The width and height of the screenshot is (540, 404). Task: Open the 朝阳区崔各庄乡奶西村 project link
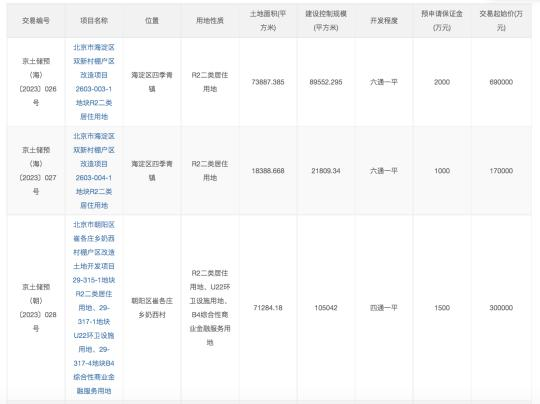(94, 308)
